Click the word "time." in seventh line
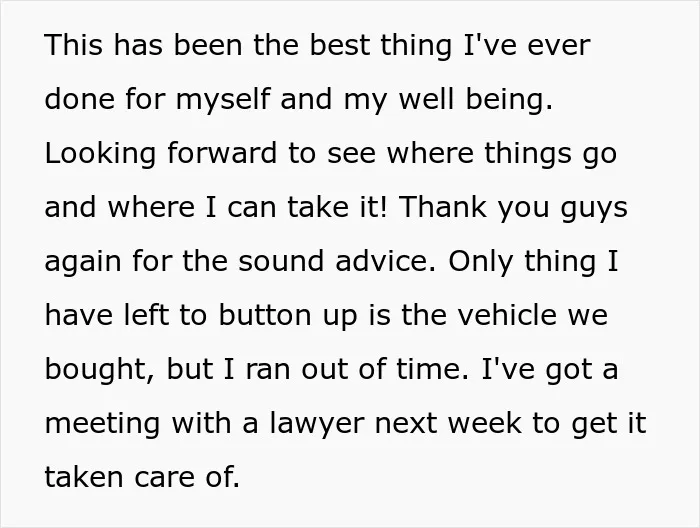This screenshot has height=528, width=700. tap(433, 370)
